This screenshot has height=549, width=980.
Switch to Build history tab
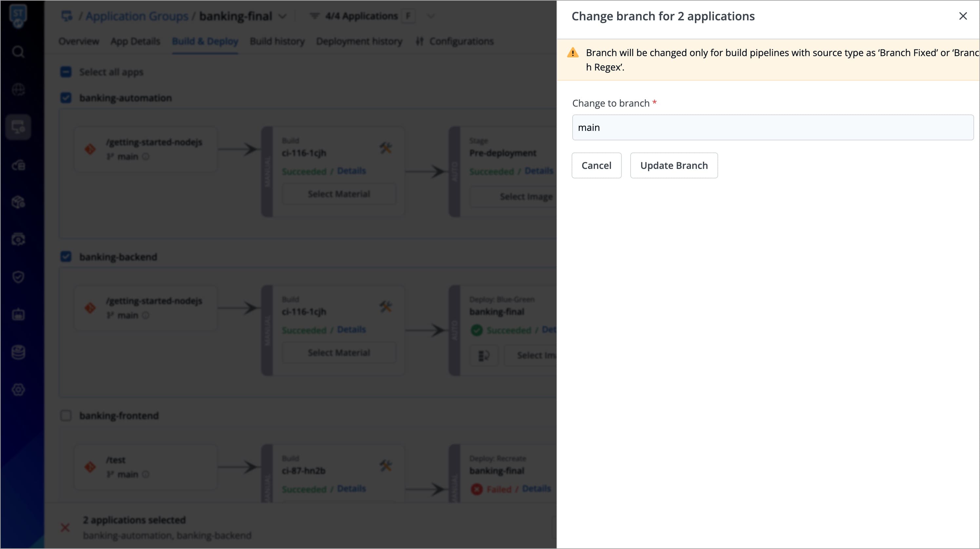tap(277, 41)
